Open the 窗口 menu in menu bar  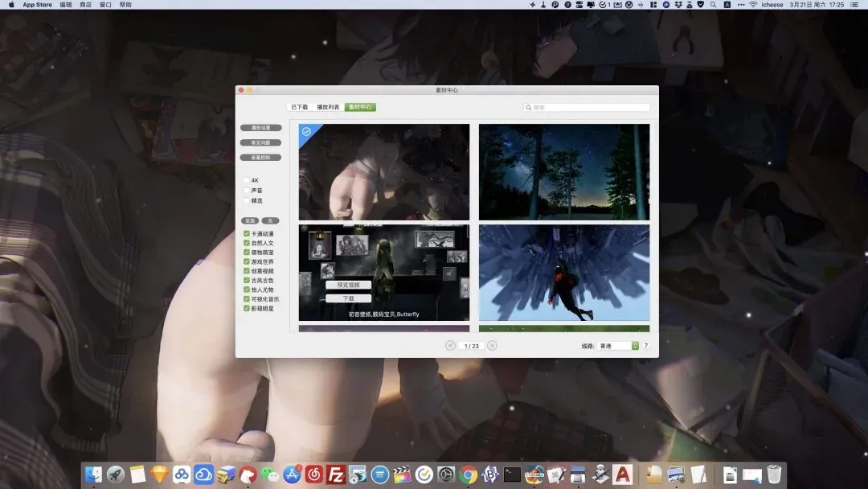click(105, 5)
